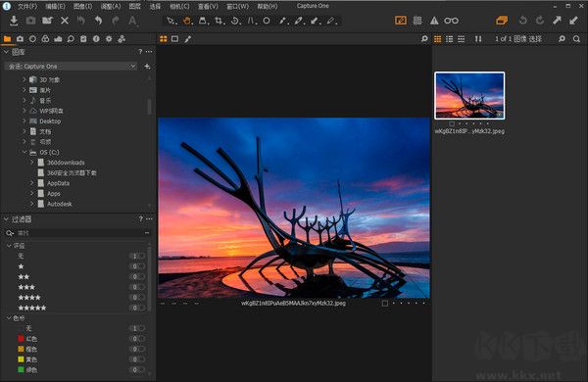Open the 文件(F) menu
The width and height of the screenshot is (588, 382).
coord(27,7)
